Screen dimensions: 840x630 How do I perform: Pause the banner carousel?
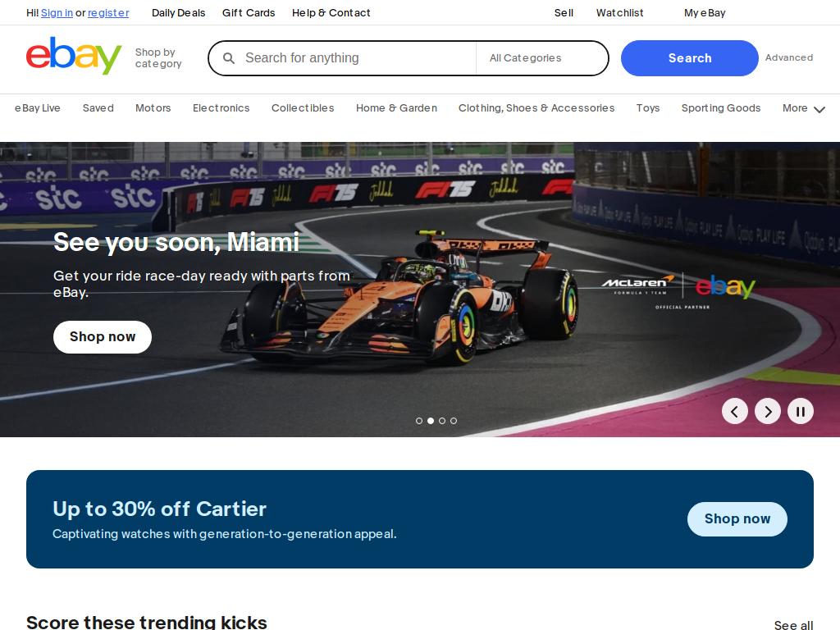click(801, 412)
